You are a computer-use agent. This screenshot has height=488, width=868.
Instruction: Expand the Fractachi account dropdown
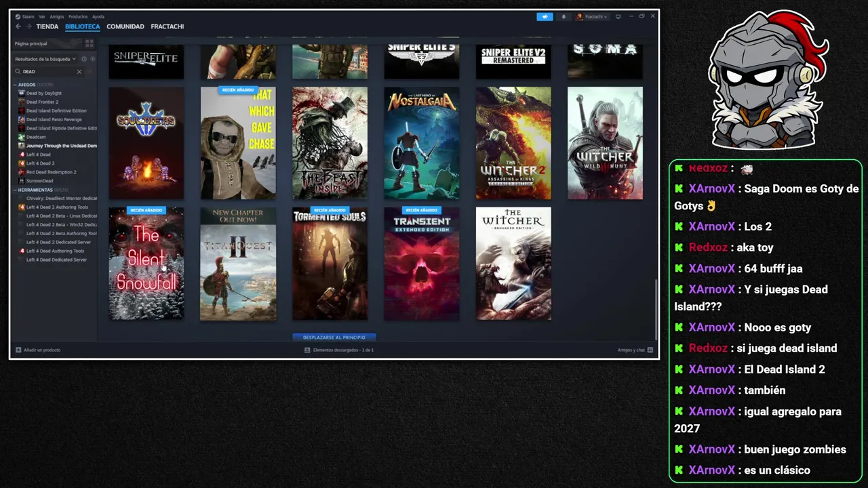click(591, 16)
